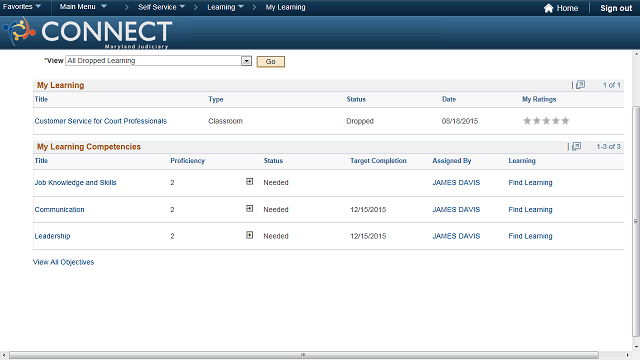
Task: Expand the Self Service breadcrumb menu
Action: click(x=161, y=7)
